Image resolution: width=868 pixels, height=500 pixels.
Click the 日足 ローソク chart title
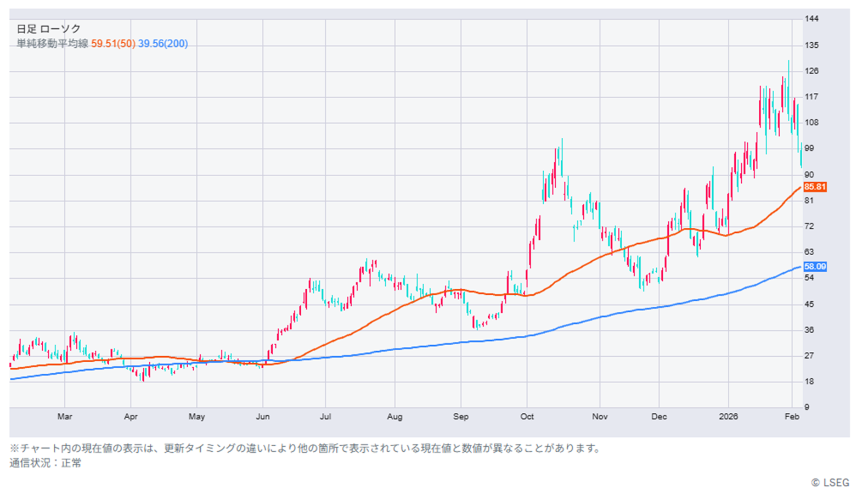(49, 29)
